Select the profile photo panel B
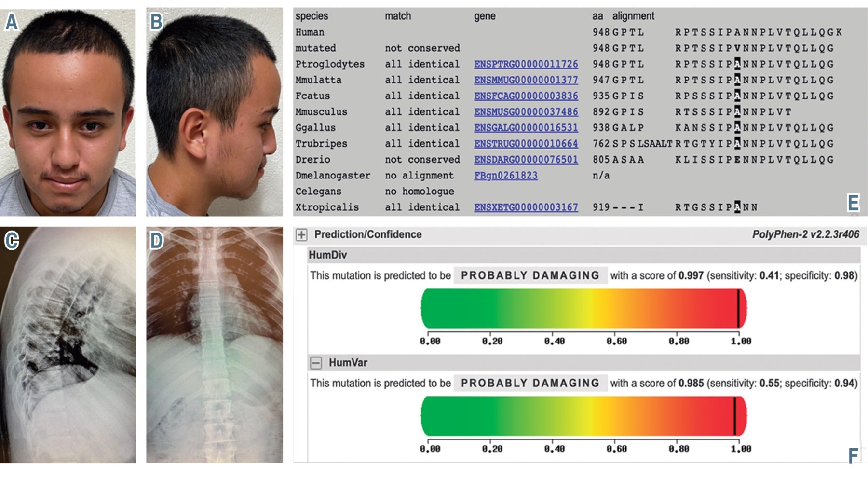Screen dimensions: 868x480 pyautogui.click(x=215, y=112)
